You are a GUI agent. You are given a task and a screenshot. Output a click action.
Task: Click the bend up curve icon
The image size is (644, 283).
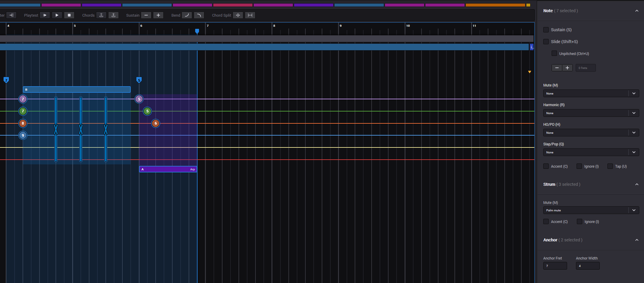(x=187, y=15)
